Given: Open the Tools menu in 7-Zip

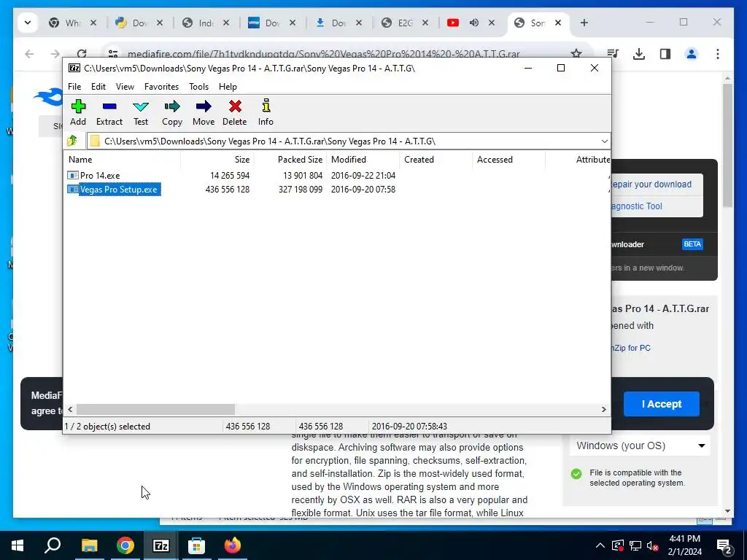Looking at the screenshot, I should 198,87.
